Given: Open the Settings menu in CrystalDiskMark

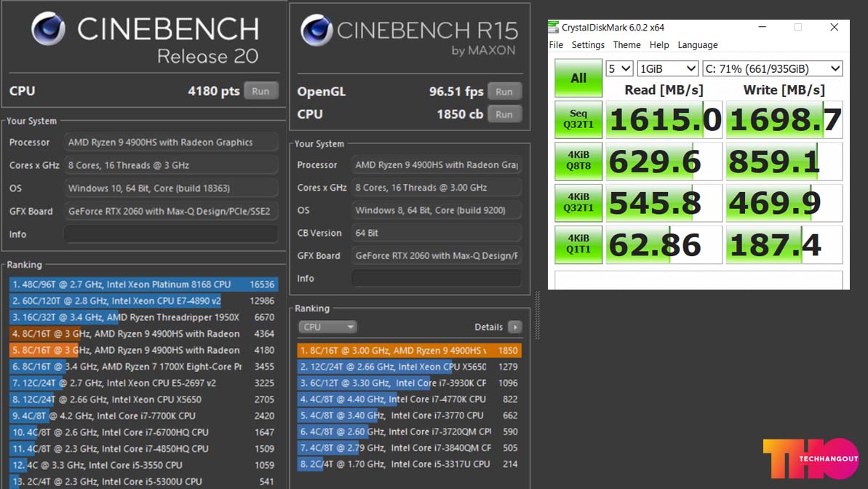Looking at the screenshot, I should point(588,45).
